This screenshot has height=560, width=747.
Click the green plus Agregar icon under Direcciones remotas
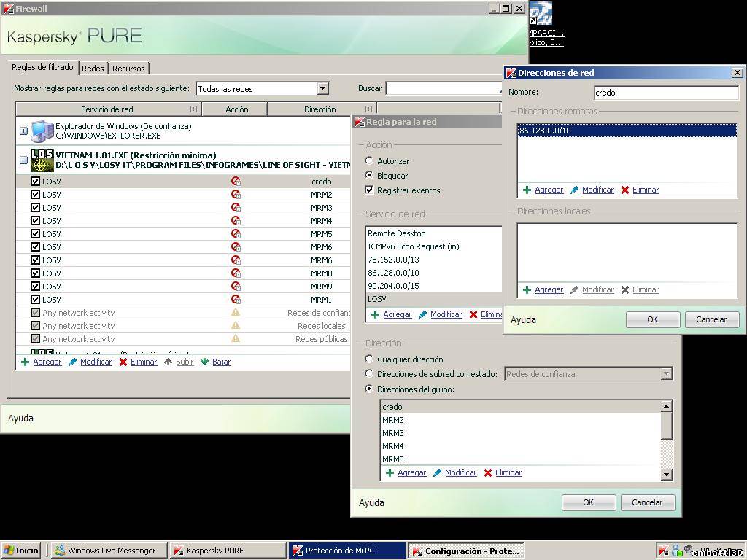527,190
